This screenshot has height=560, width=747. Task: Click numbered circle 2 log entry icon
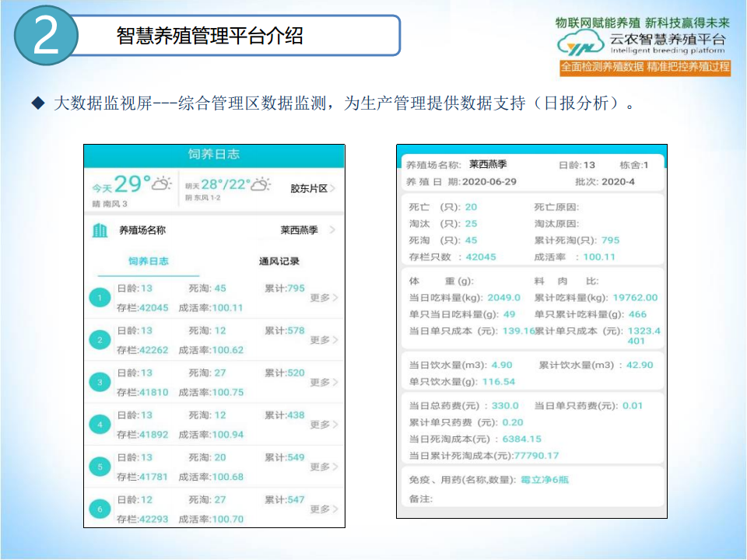(x=100, y=340)
